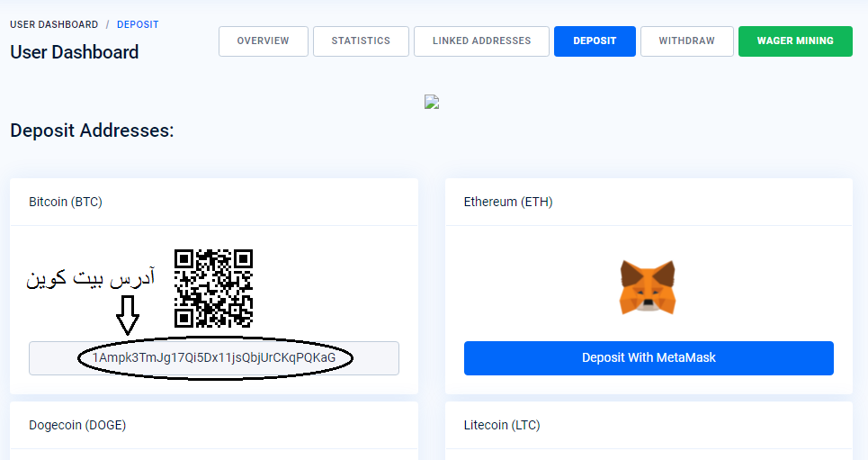Switch to the Statistics tab
Image resolution: width=868 pixels, height=460 pixels.
tap(361, 41)
